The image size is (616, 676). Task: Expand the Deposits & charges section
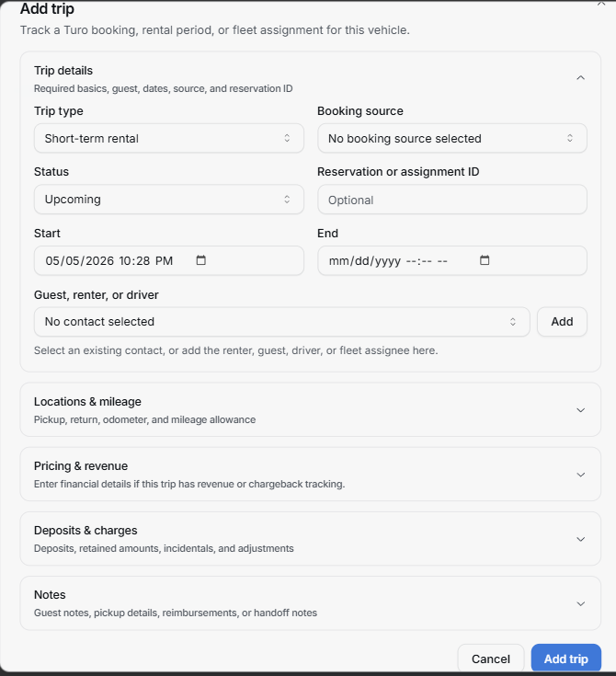coord(581,539)
